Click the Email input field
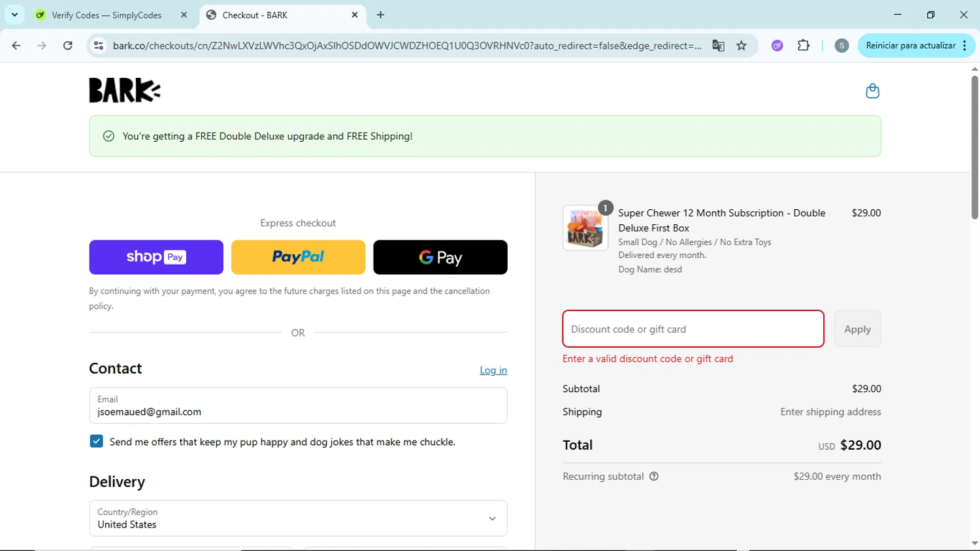980x551 pixels. pyautogui.click(x=298, y=405)
